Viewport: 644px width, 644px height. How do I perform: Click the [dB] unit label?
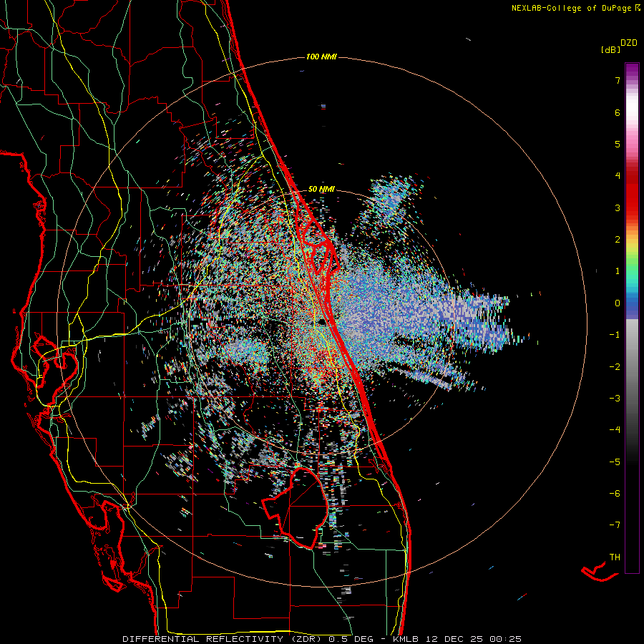pyautogui.click(x=610, y=50)
